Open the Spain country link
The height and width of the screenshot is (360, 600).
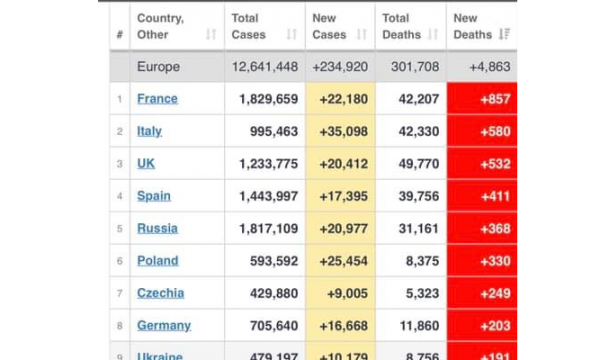(x=154, y=196)
